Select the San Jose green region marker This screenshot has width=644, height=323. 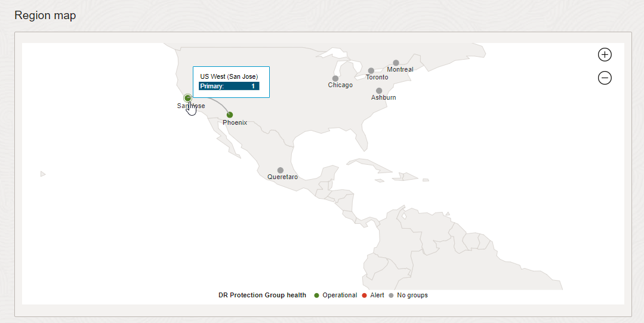click(x=187, y=98)
